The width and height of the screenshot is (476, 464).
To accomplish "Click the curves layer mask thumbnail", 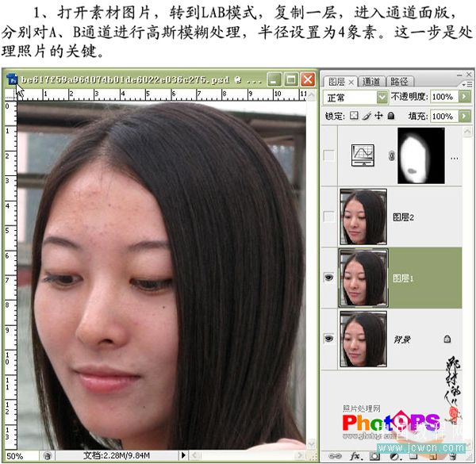I will [x=421, y=155].
